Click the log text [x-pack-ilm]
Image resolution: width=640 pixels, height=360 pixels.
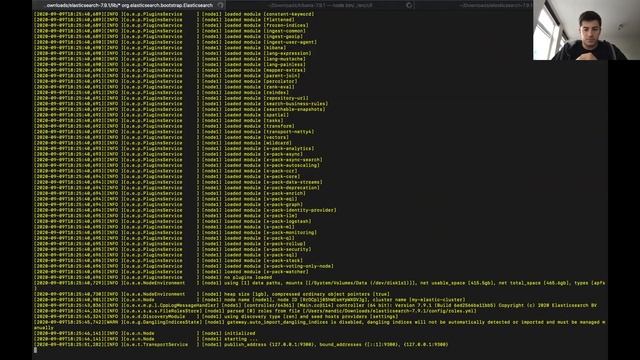(280, 216)
